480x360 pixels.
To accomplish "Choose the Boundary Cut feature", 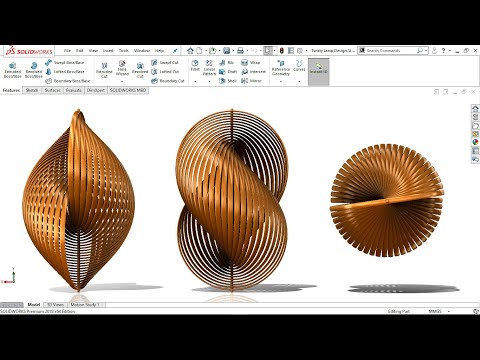I will [168, 81].
